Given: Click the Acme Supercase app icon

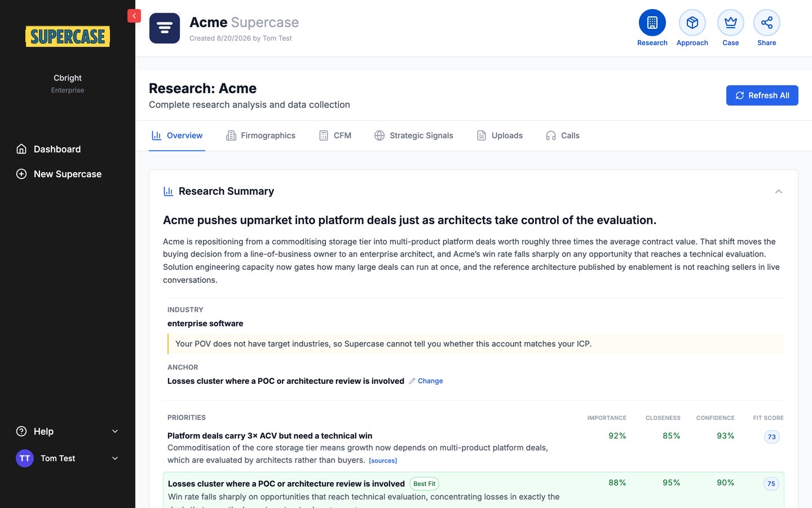Looking at the screenshot, I should tap(165, 28).
